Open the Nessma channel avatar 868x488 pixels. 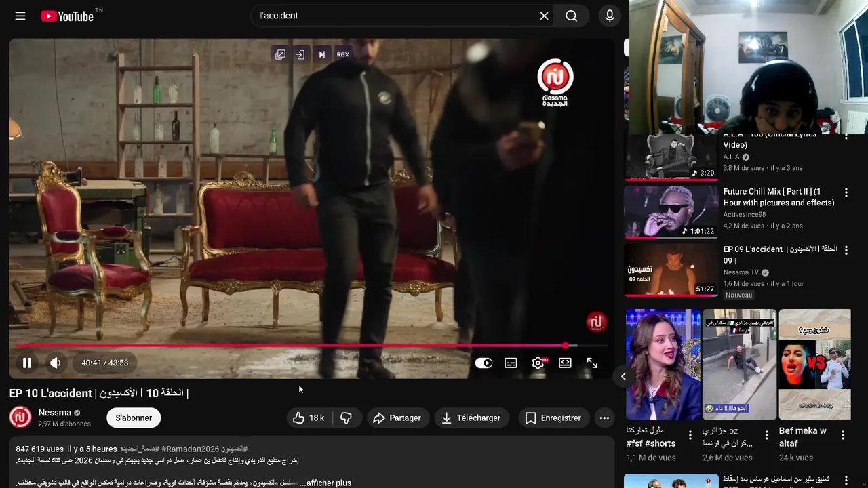point(20,418)
